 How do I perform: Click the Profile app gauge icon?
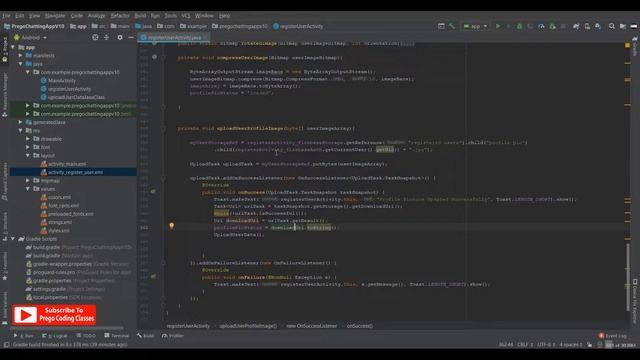point(541,26)
